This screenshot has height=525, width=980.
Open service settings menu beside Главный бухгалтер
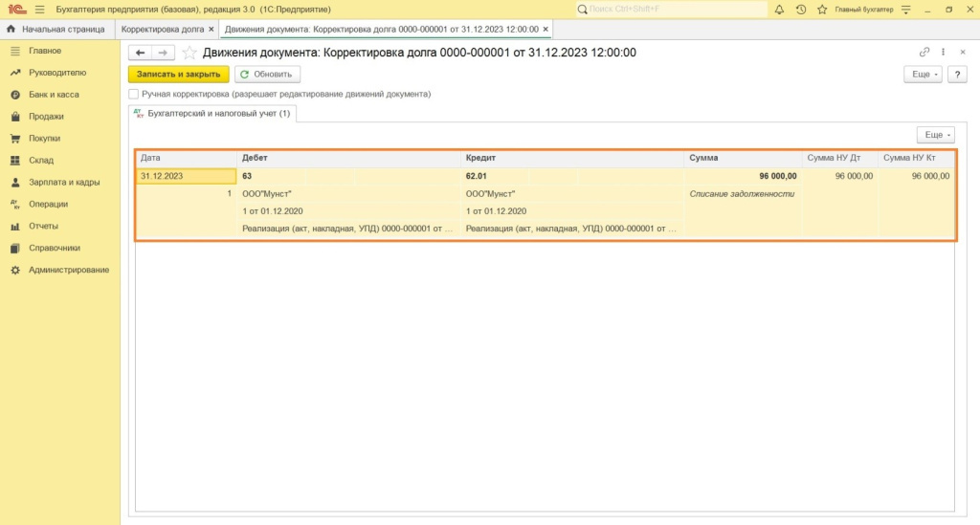click(904, 10)
